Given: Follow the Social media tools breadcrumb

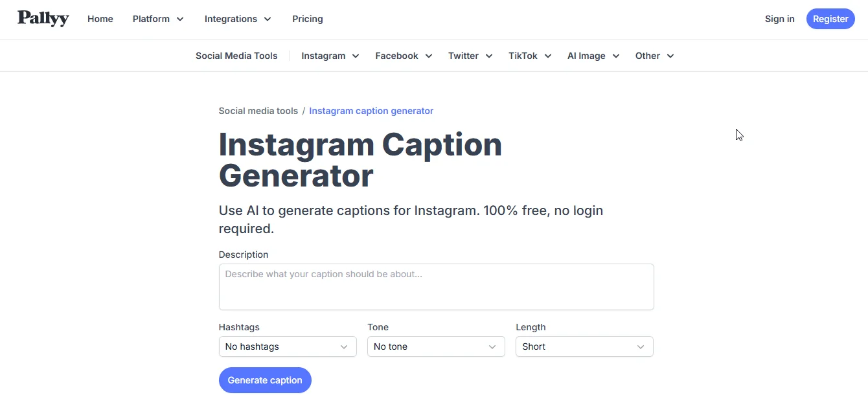Looking at the screenshot, I should tap(258, 111).
